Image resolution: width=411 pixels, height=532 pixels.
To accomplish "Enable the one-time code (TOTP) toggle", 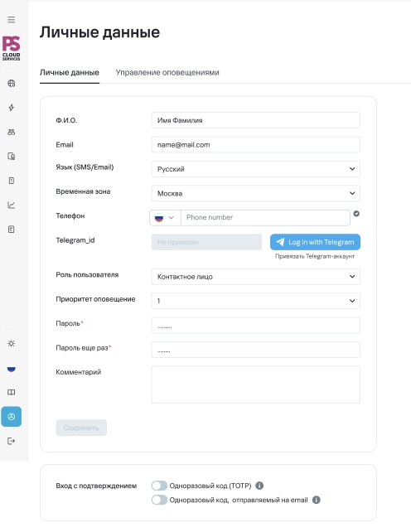I will [160, 486].
